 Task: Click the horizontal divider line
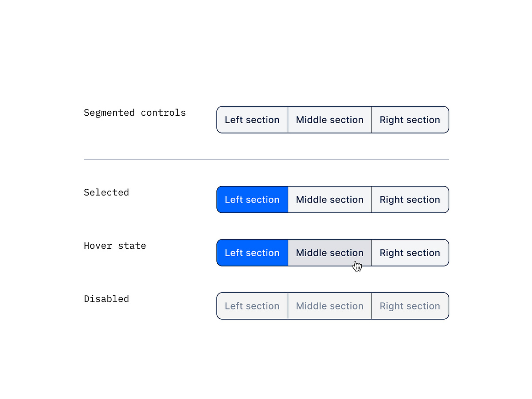tap(266, 159)
